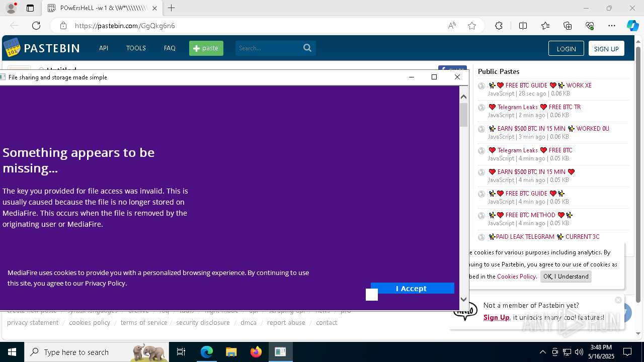Launch Copilot from the Edge toolbar
Viewport: 644px width, 362px height.
(632, 26)
